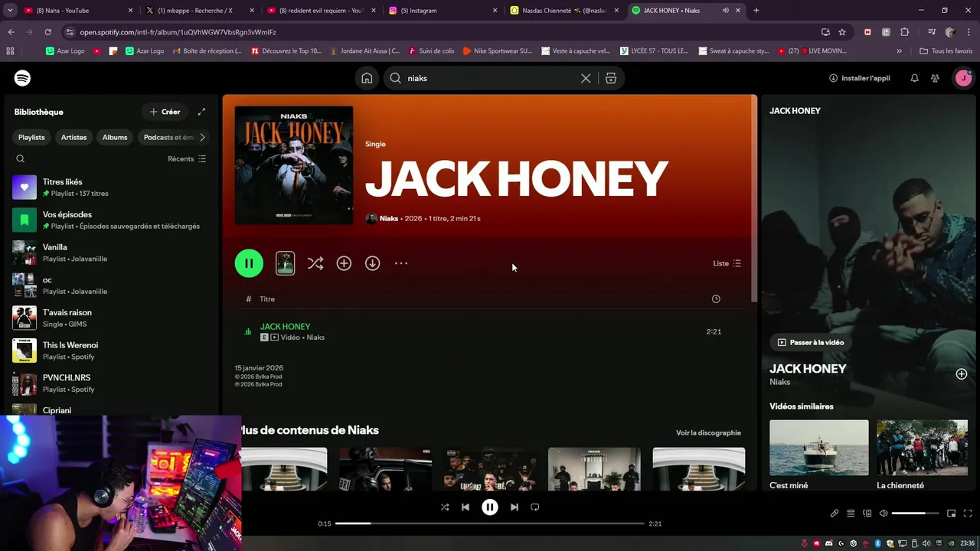The width and height of the screenshot is (980, 551).
Task: Open Vos épisodes playlist
Action: pyautogui.click(x=109, y=220)
